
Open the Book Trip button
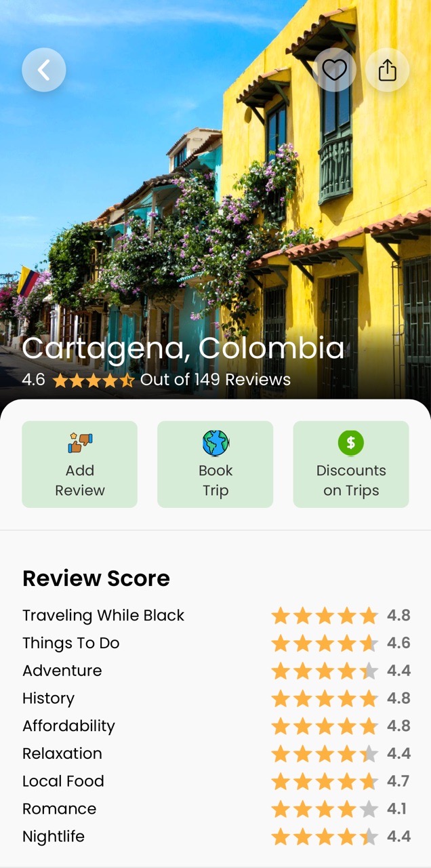click(215, 465)
